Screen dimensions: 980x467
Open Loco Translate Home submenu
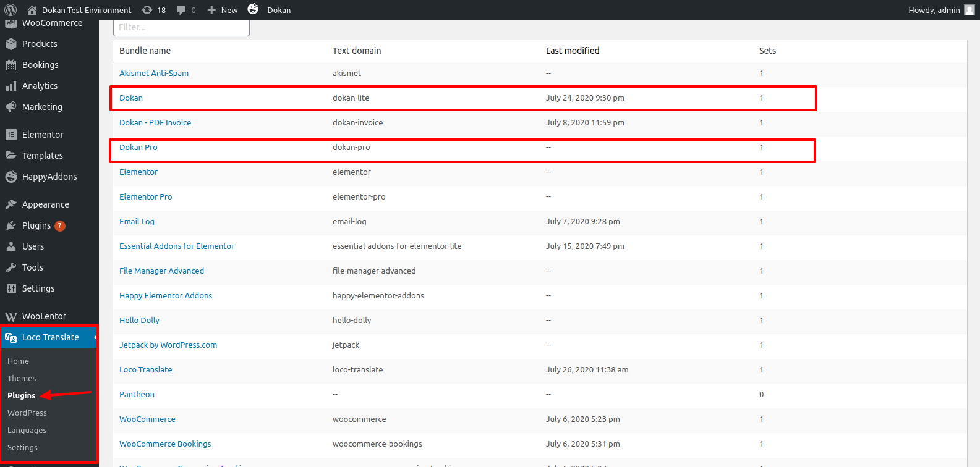[x=18, y=361]
